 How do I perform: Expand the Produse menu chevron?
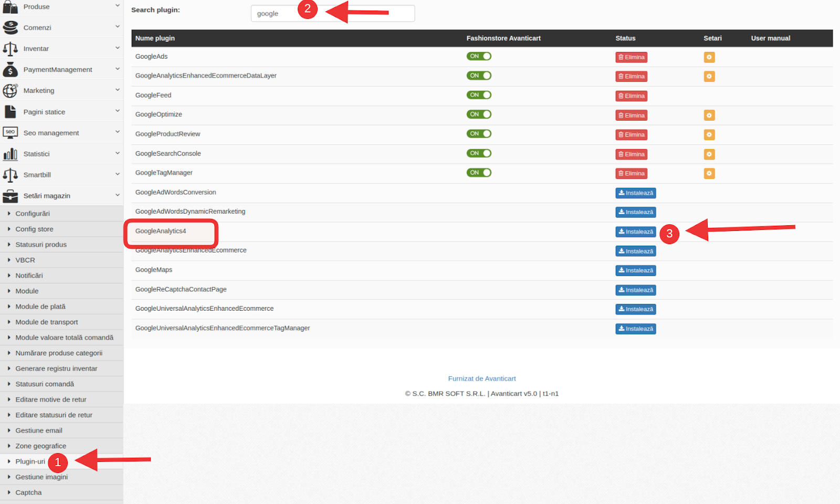pyautogui.click(x=118, y=6)
